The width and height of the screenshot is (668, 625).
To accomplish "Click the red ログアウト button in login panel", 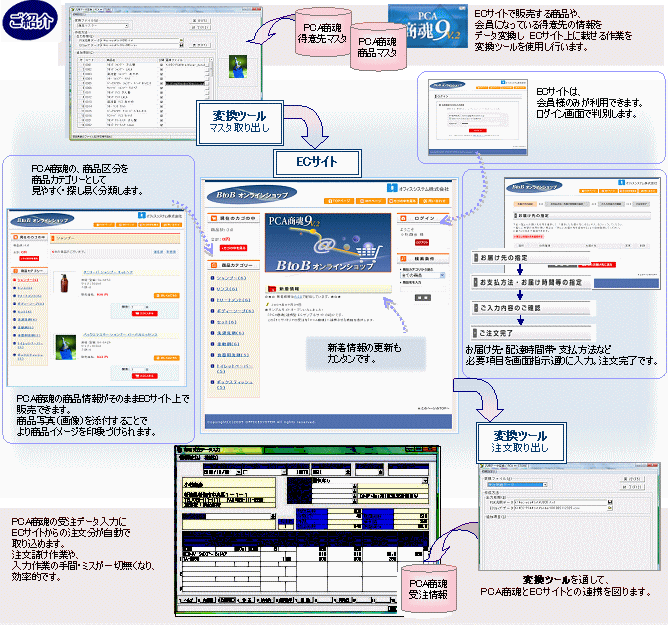I will [x=419, y=242].
